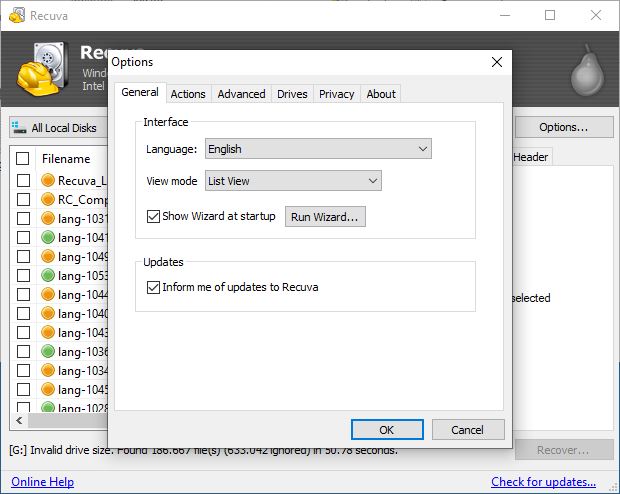Switch to the Actions tab

pos(188,94)
